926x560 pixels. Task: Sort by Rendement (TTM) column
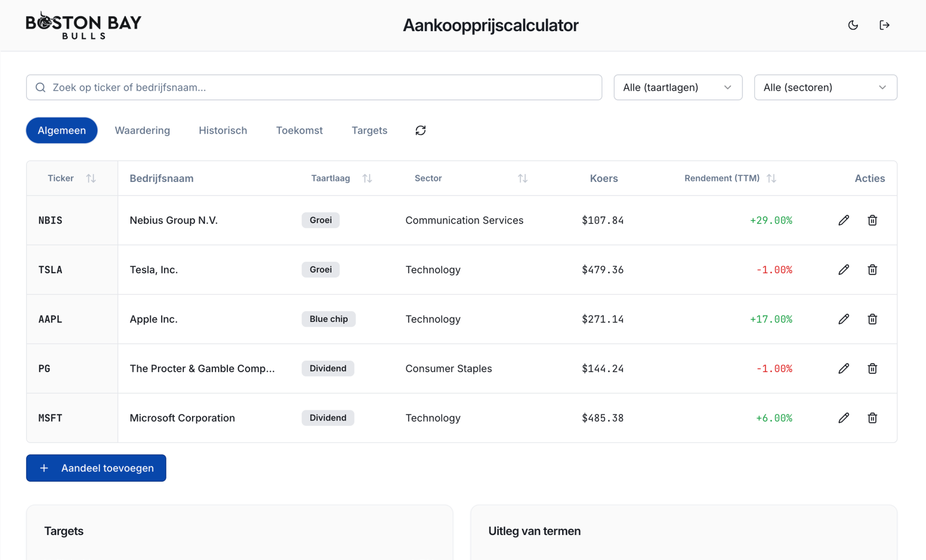click(771, 178)
